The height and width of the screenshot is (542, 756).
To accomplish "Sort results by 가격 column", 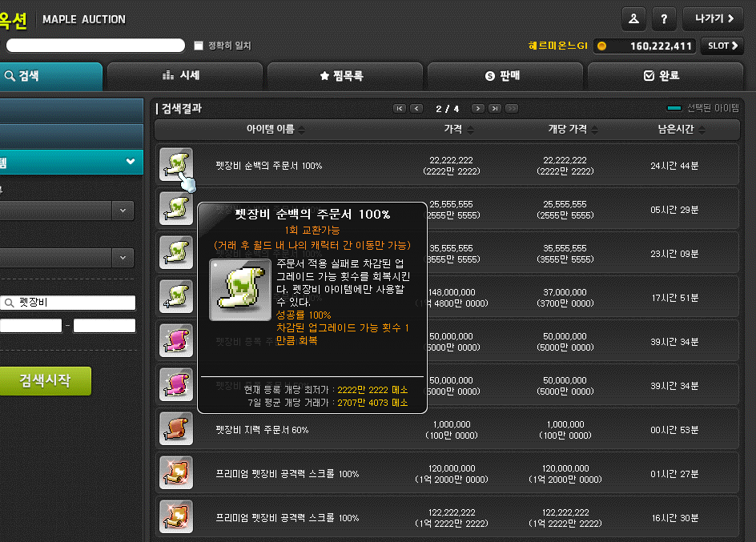I will [459, 129].
